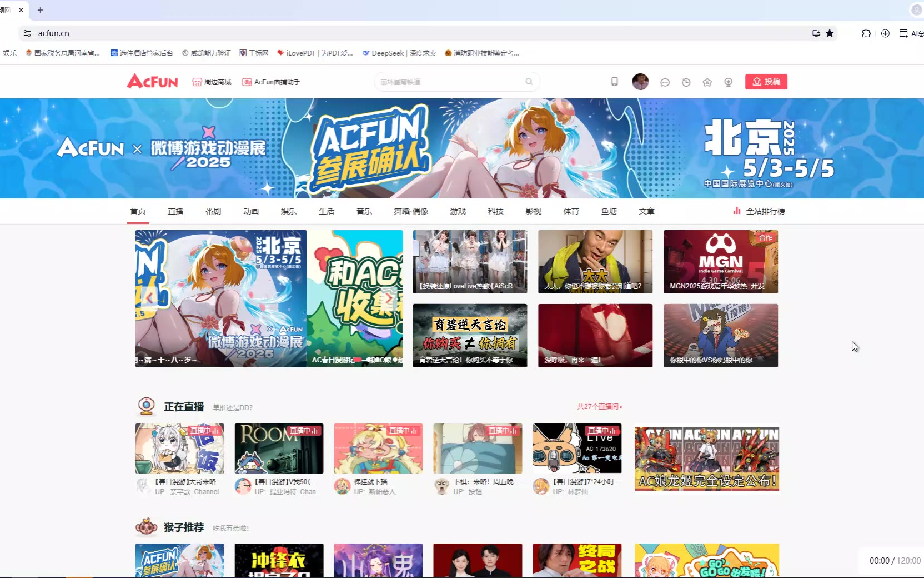View site information icon in address bar
Viewport: 924px width, 578px height.
pos(27,33)
